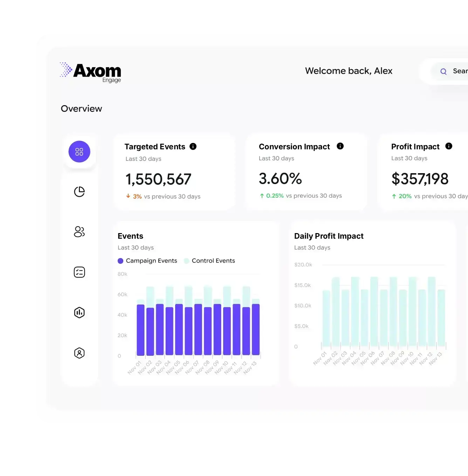Click the 1,550,567 targeted events value
This screenshot has height=476, width=468.
(x=158, y=179)
